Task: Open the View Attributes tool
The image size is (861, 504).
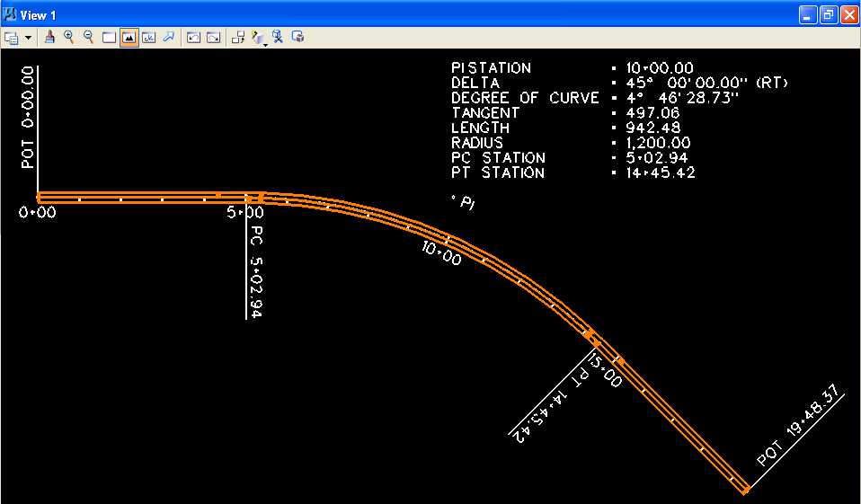Action: coord(12,38)
